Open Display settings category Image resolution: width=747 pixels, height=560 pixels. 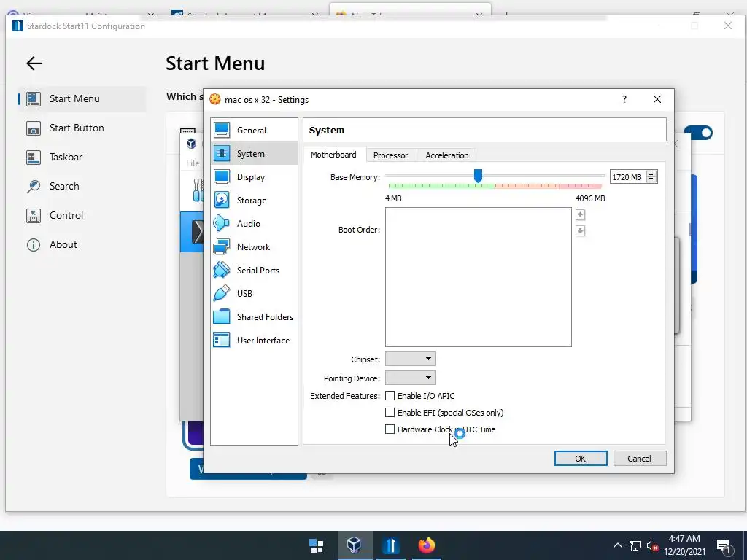pyautogui.click(x=254, y=176)
